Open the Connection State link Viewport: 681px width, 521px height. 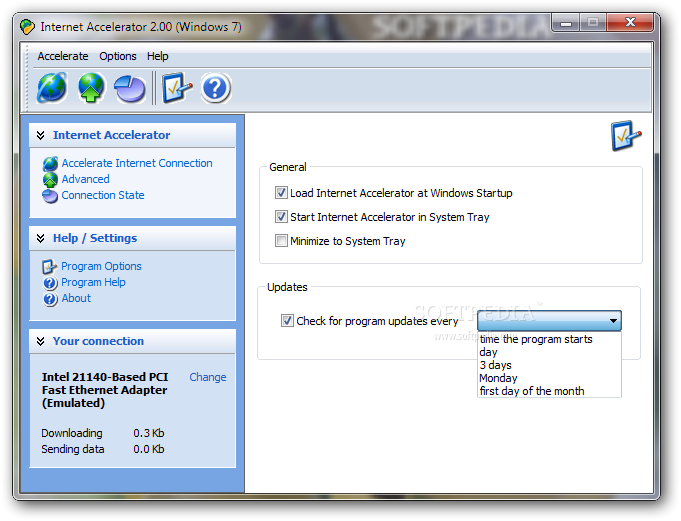point(103,195)
